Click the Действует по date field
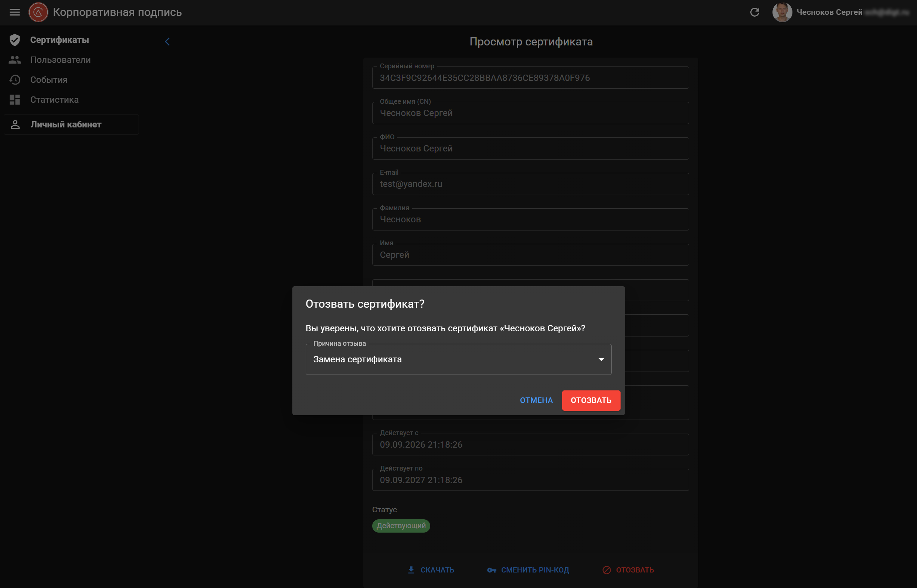The image size is (917, 588). pos(530,480)
